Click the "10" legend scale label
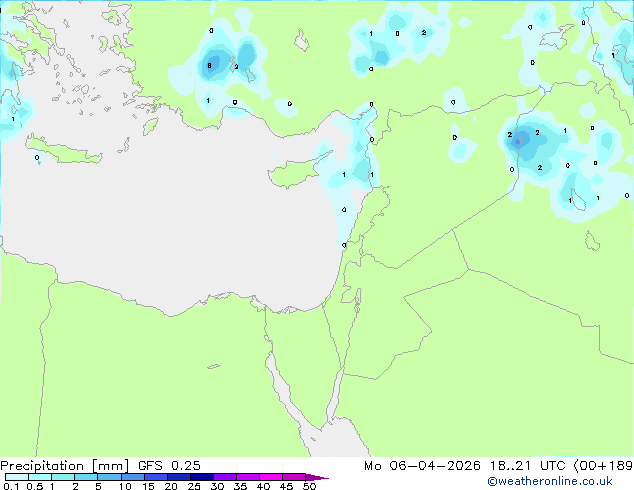 pos(125,486)
